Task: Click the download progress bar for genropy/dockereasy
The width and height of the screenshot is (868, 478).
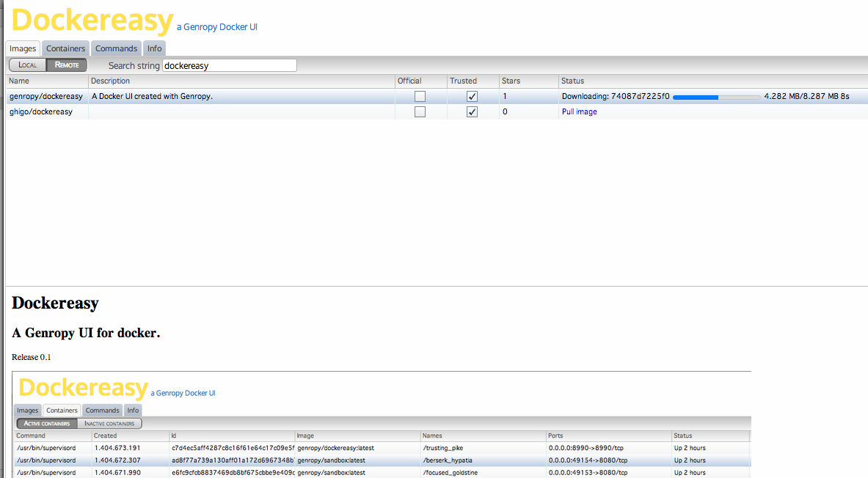Action: [x=716, y=97]
